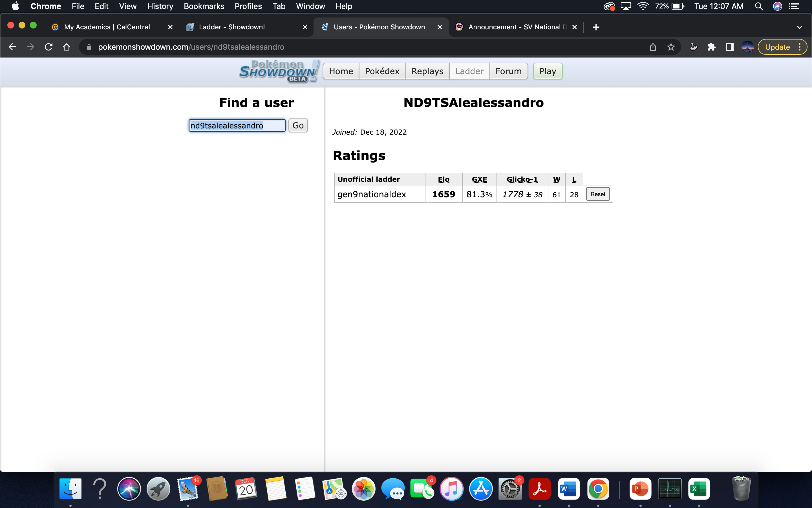The width and height of the screenshot is (812, 508).
Task: Open Spotlight search in the menu bar
Action: (x=759, y=6)
